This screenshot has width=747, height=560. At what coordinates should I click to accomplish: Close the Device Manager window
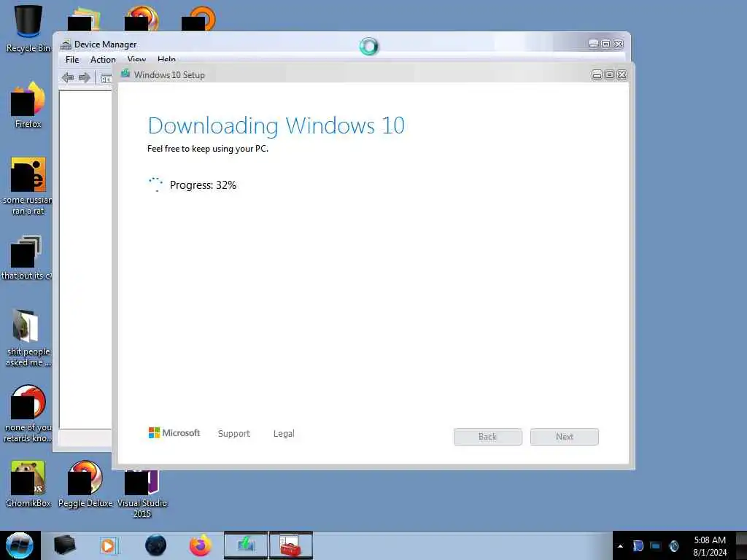(618, 44)
